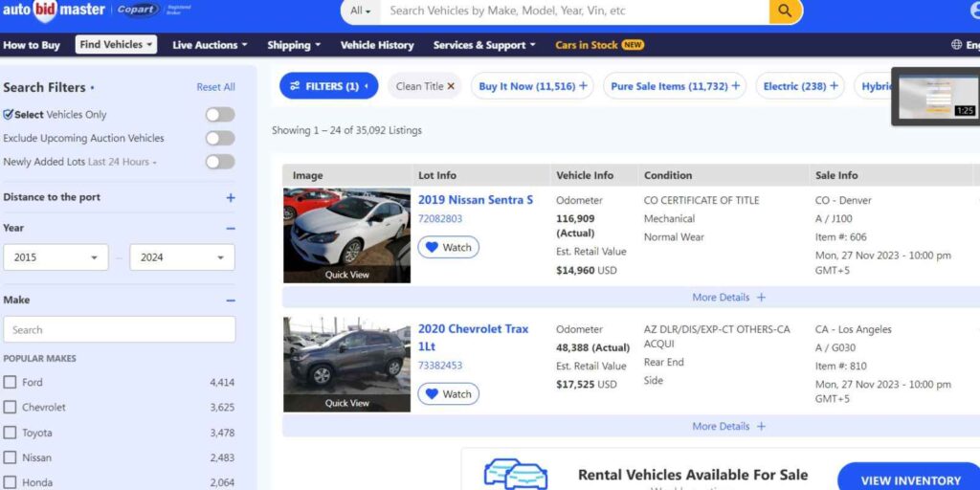The width and height of the screenshot is (980, 490).
Task: Add the Buy It Now filter plus
Action: [583, 86]
